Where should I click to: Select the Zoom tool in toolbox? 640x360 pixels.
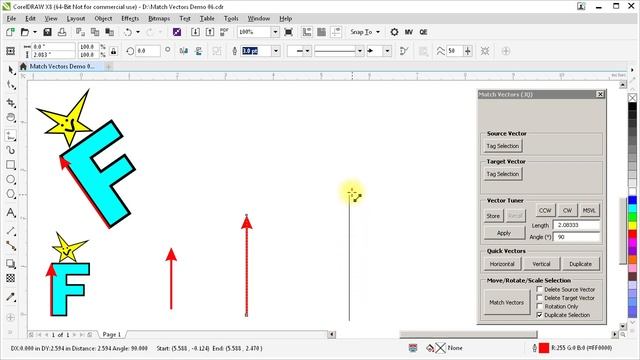point(11,118)
